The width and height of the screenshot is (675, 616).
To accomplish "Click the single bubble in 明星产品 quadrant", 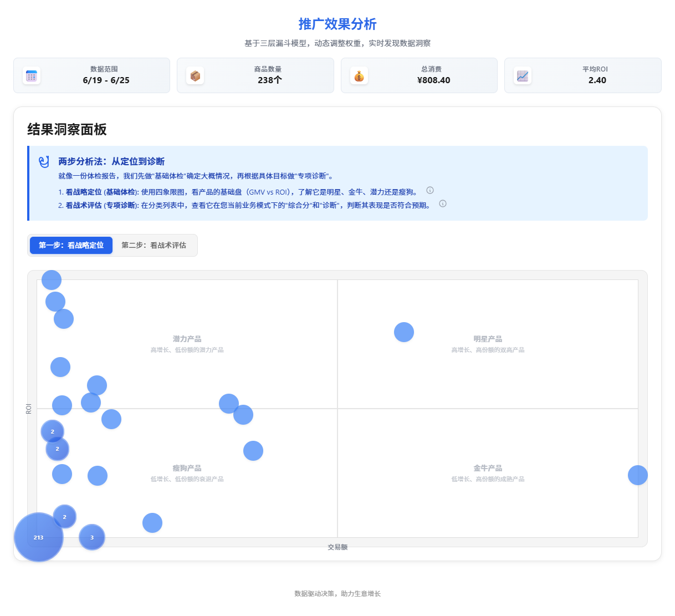I will [404, 332].
